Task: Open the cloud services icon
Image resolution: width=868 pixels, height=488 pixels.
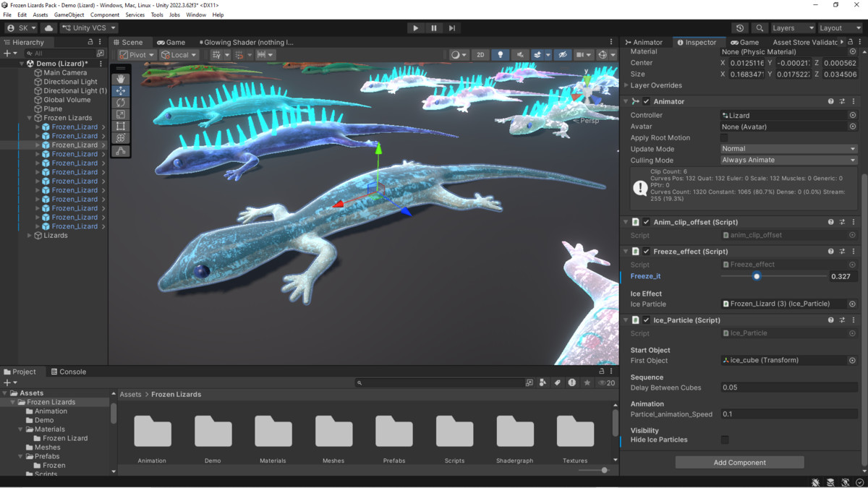Action: coord(49,28)
